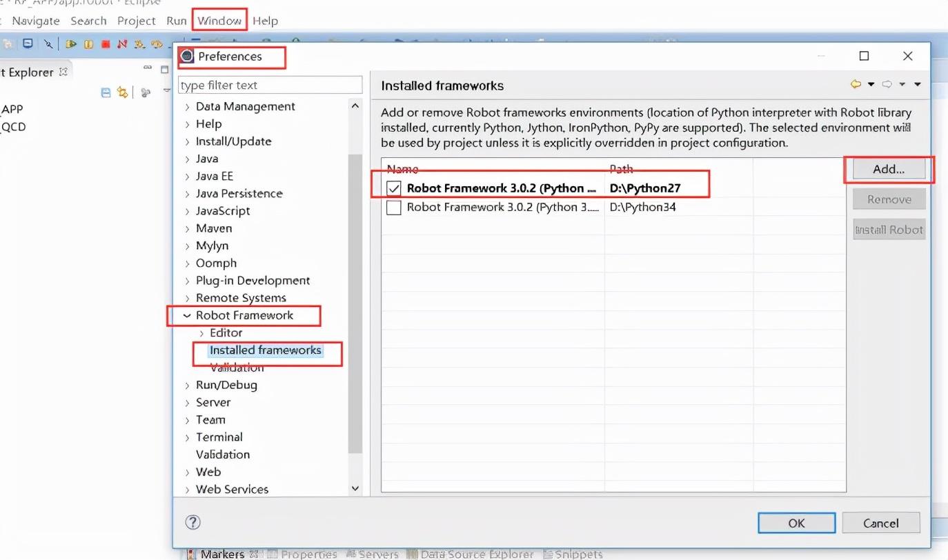Select the Terminal preferences item
Viewport: 948px width, 560px height.
(x=219, y=437)
